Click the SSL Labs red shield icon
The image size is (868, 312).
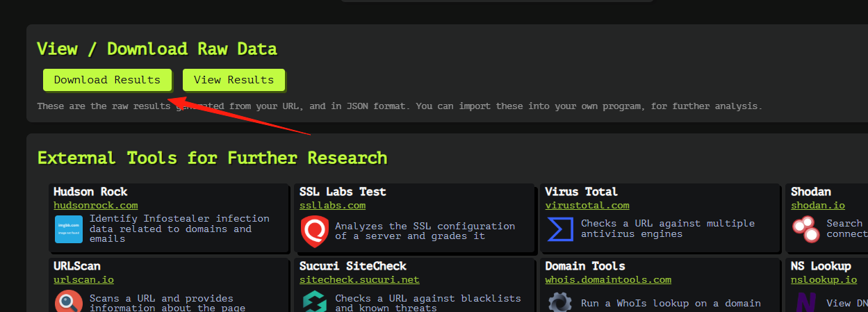[x=315, y=231]
